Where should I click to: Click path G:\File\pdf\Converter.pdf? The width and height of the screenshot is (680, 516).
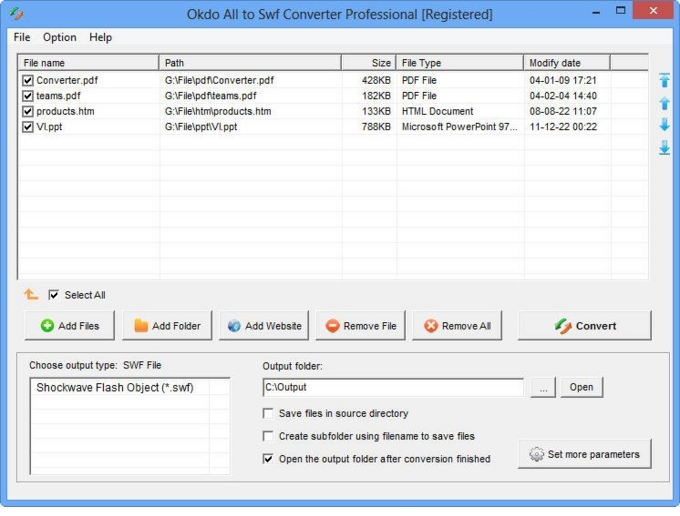(219, 80)
